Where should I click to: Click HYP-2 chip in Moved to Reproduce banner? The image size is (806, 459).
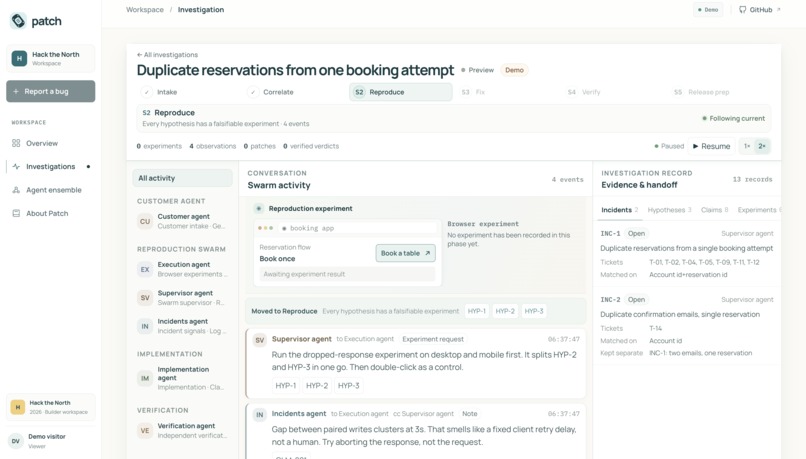505,311
